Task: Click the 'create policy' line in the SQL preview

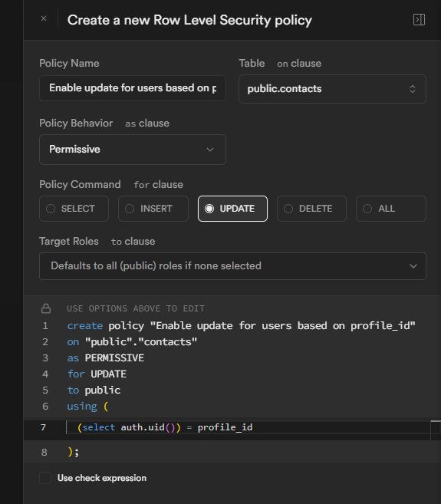Action: (242, 326)
